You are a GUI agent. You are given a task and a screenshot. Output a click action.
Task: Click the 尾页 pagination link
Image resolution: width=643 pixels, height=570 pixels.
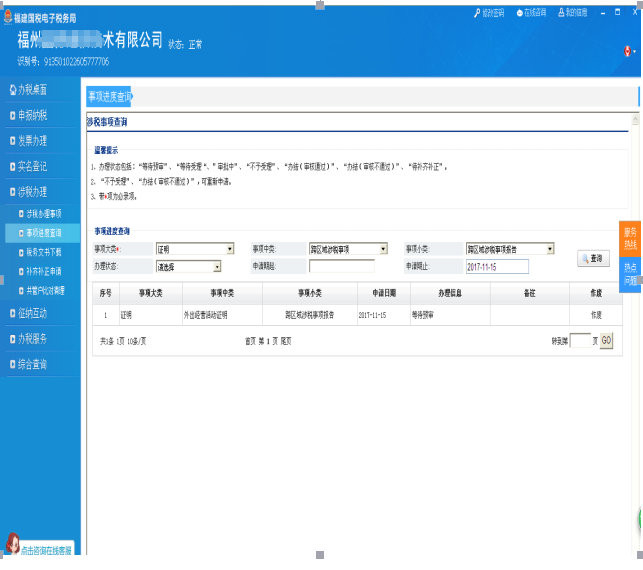(x=286, y=341)
